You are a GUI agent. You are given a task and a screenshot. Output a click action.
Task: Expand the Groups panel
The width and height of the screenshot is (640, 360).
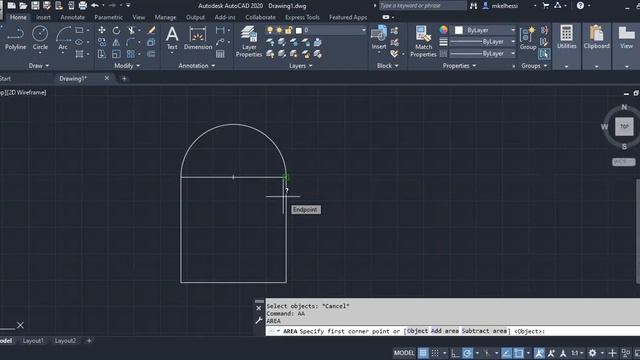coord(534,66)
